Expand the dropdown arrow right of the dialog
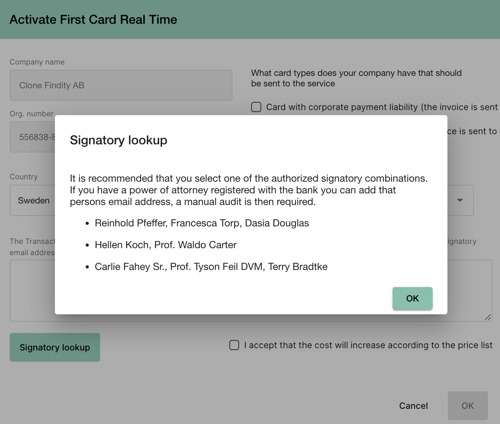 (460, 200)
